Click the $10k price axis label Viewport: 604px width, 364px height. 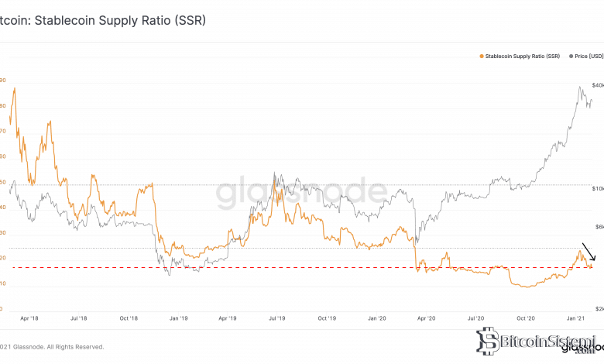[598, 189]
